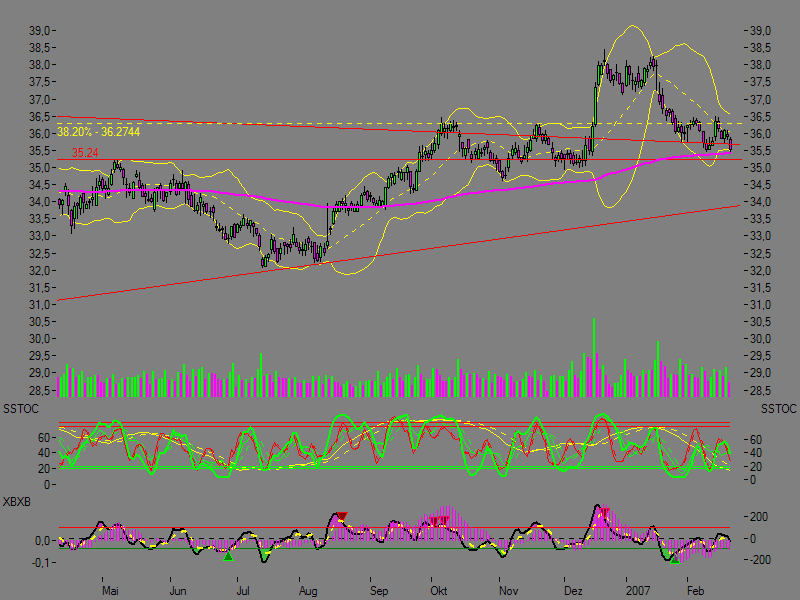Click the red down-triangle at the December XBXB peak

point(604,513)
